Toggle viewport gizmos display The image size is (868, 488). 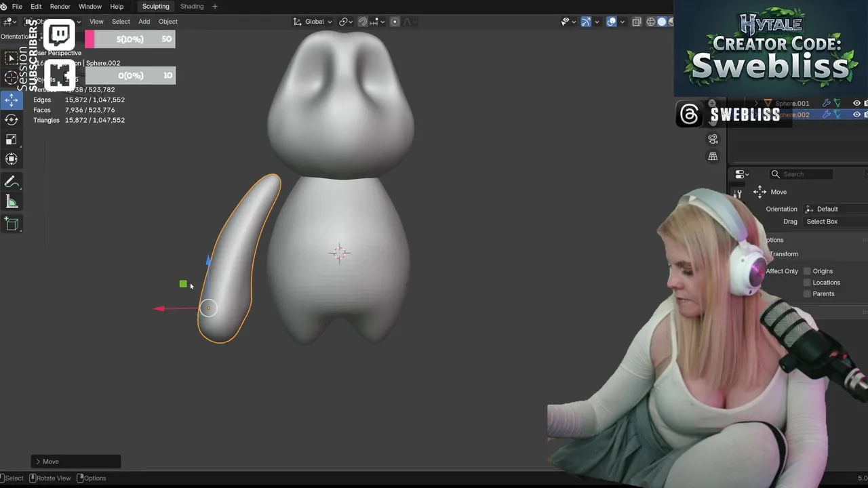tap(586, 22)
